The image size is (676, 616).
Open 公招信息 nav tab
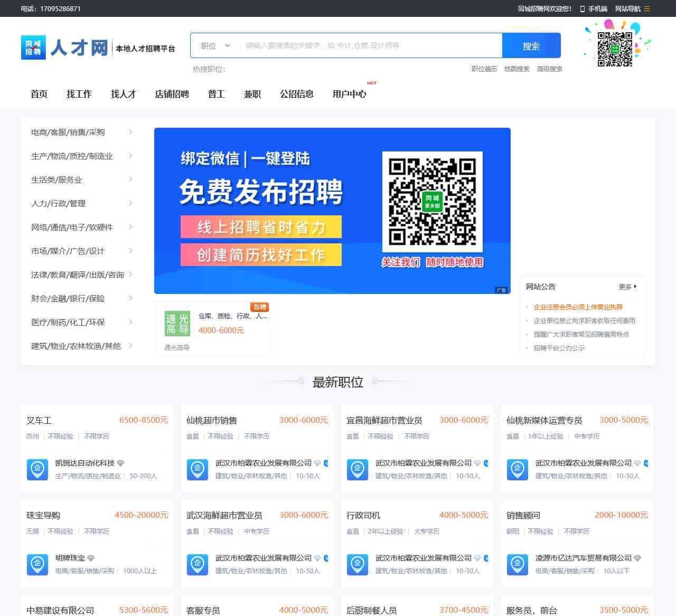(x=297, y=94)
